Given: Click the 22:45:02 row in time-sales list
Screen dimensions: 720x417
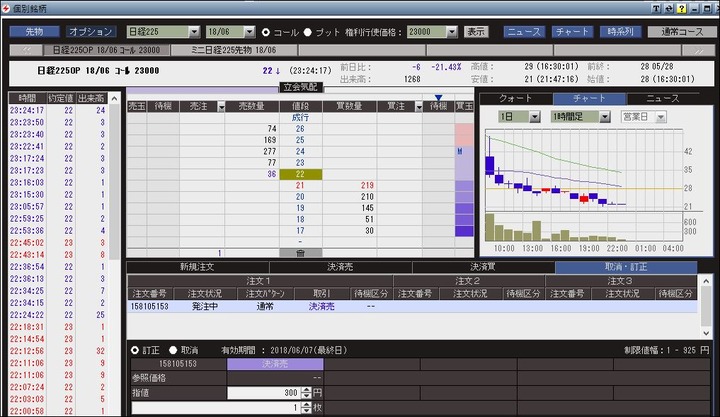Looking at the screenshot, I should [x=58, y=242].
